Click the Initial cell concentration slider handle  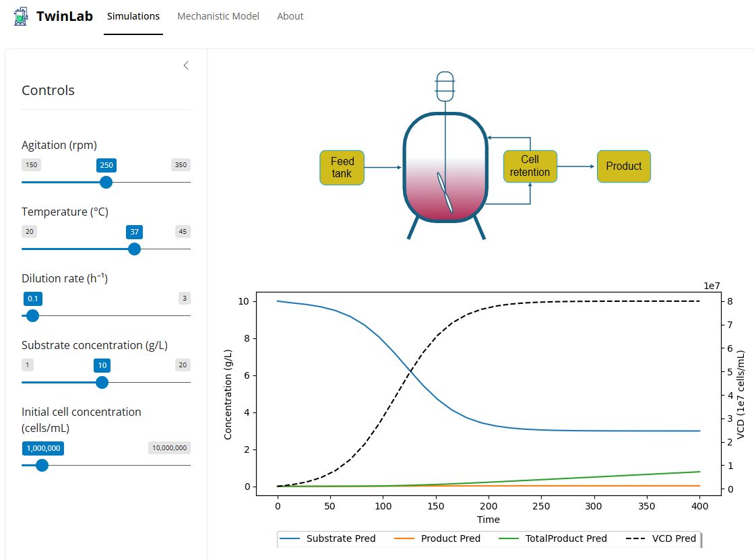coord(42,465)
